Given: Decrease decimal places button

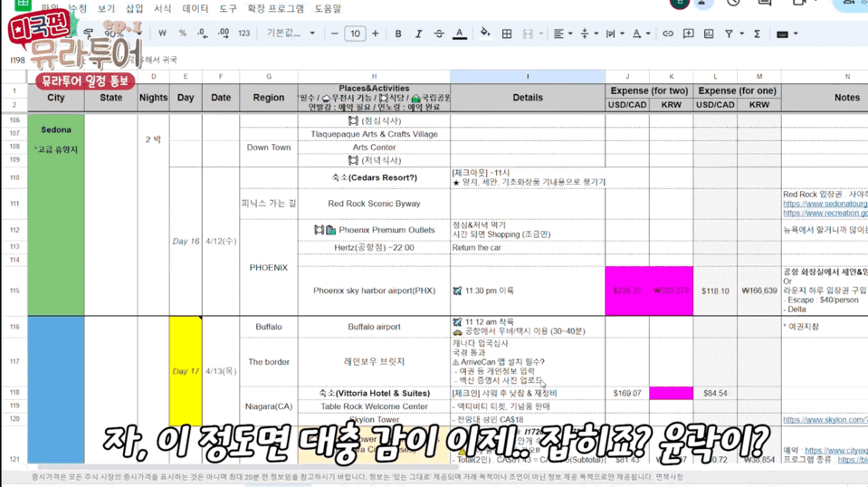Looking at the screenshot, I should pyautogui.click(x=203, y=33).
